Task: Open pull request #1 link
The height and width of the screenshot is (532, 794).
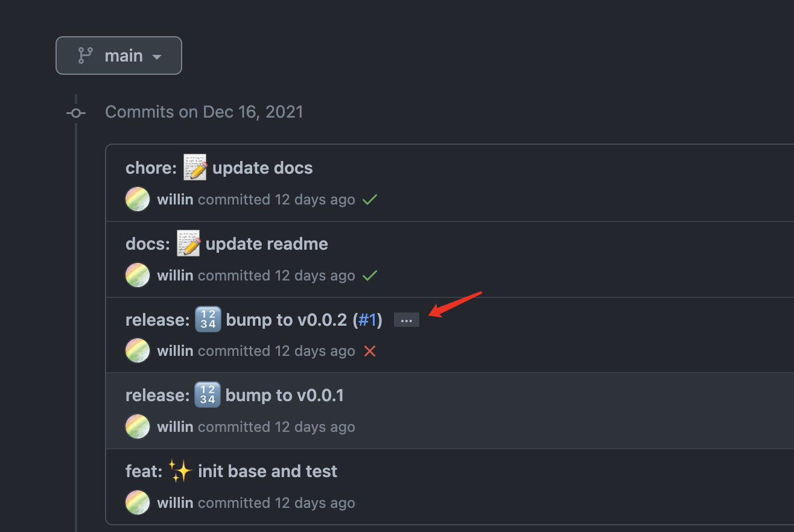Action: tap(367, 320)
